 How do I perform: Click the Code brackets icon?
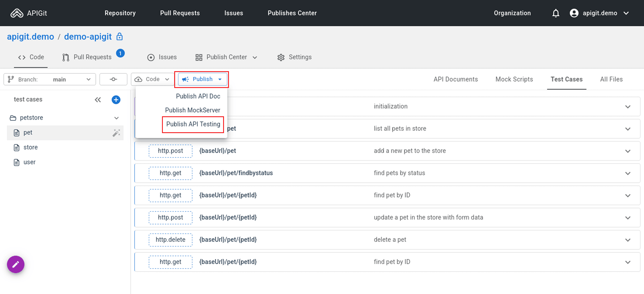pyautogui.click(x=22, y=57)
